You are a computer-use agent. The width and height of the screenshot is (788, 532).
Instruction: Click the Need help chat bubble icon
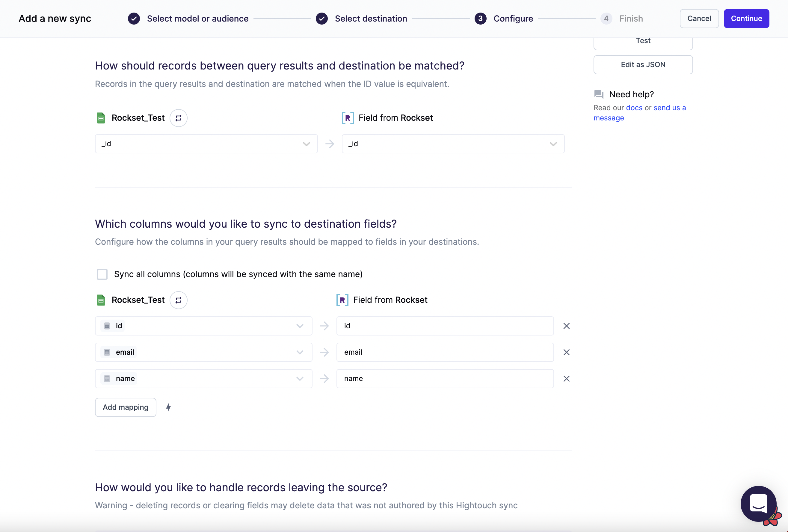[599, 94]
